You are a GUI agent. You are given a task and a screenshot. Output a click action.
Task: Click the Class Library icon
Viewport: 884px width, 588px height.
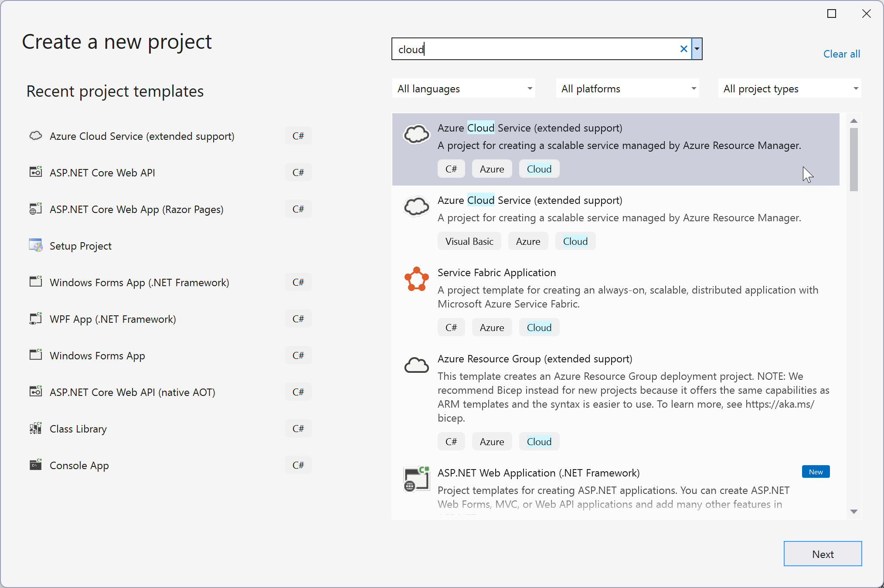(36, 429)
